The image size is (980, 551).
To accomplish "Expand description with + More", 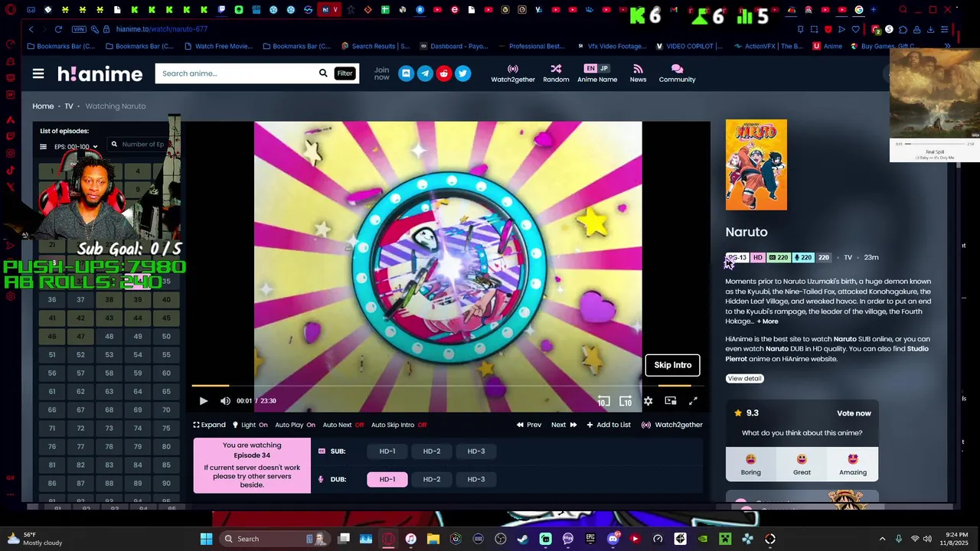I will coord(768,321).
